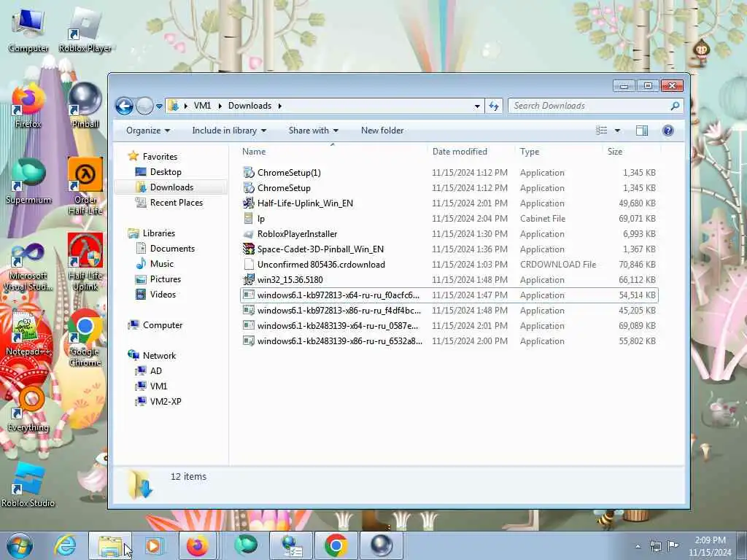Viewport: 747px width, 560px height.
Task: Select RobloxPlayerInstaller file
Action: [449, 233]
